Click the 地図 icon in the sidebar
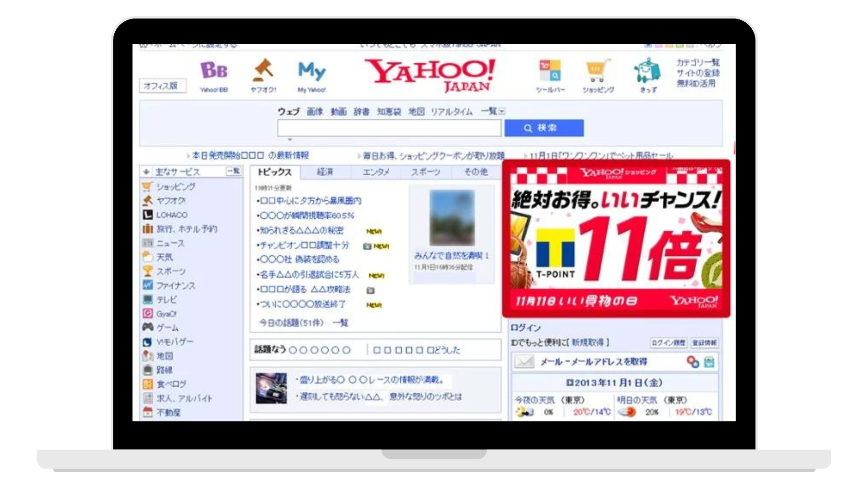The height and width of the screenshot is (488, 868). tap(147, 356)
